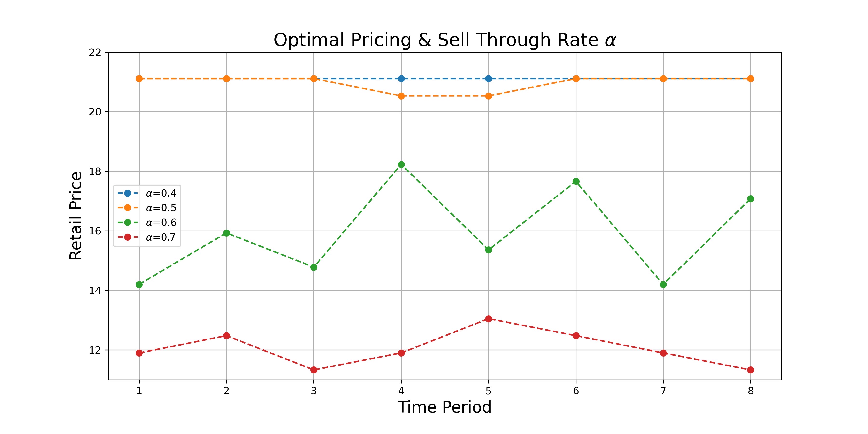Click the orange α=0.5 legend marker
Image resolution: width=868 pixels, height=434 pixels.
point(128,208)
